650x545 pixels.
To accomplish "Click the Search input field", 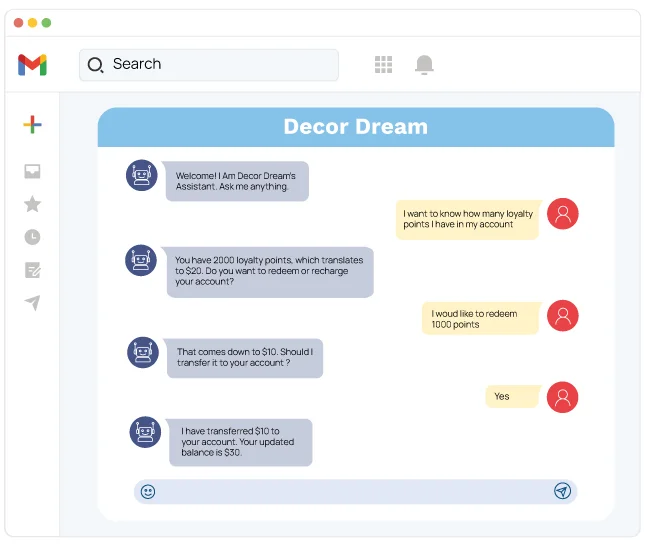I will pos(220,65).
